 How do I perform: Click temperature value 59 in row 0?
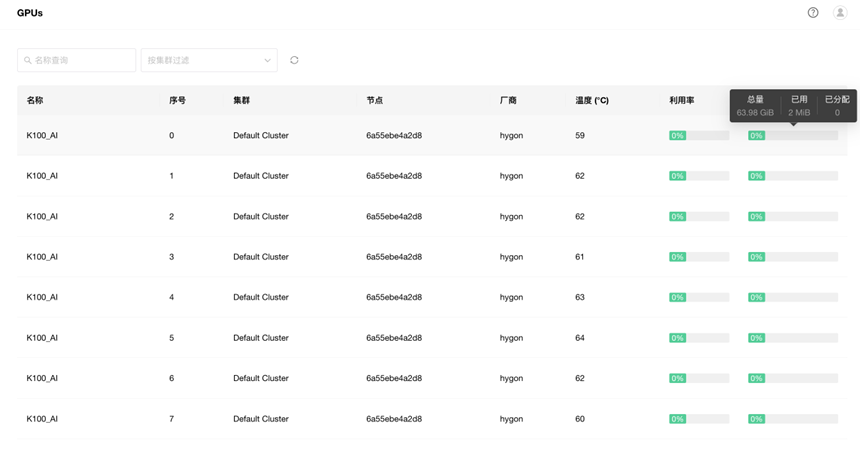pos(580,136)
